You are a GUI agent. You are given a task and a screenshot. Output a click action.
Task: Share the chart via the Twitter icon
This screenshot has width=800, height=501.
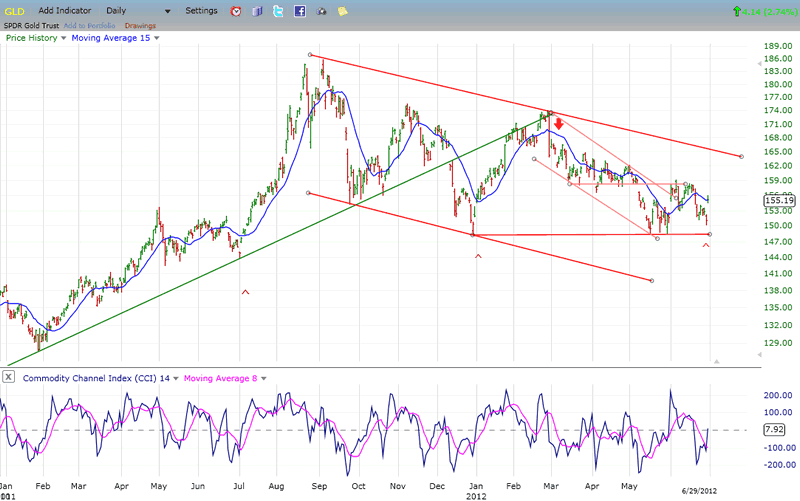[278, 11]
